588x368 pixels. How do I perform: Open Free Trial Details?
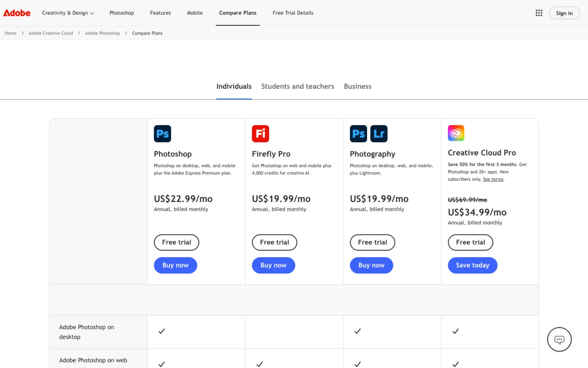click(x=293, y=13)
